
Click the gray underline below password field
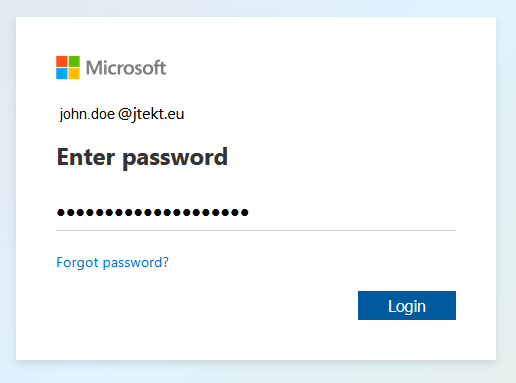click(x=256, y=230)
